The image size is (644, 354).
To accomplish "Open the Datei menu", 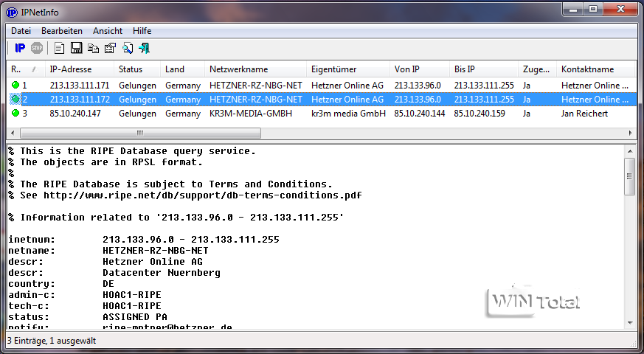I will coord(21,31).
